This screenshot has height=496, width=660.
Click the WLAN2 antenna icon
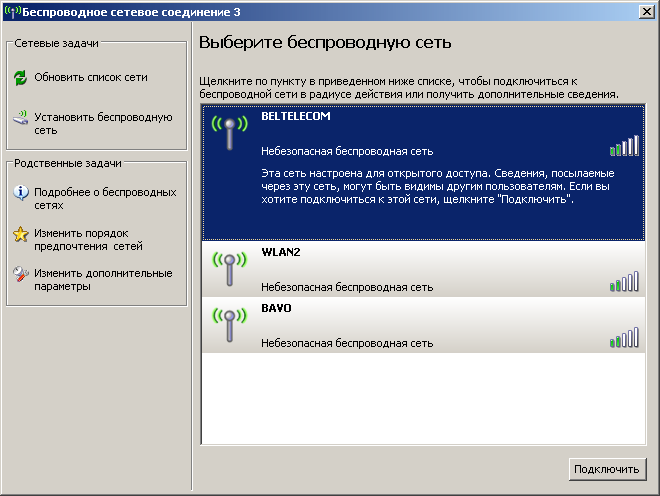pyautogui.click(x=229, y=269)
